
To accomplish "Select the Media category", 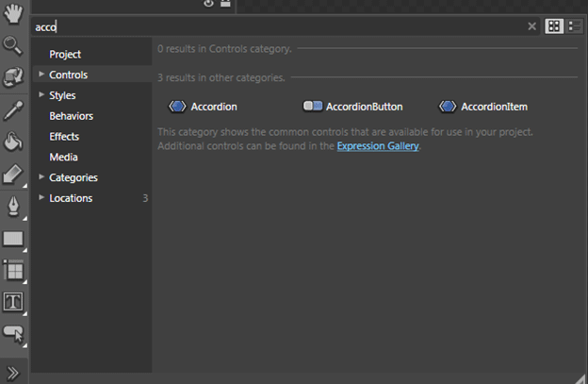I will click(x=63, y=157).
